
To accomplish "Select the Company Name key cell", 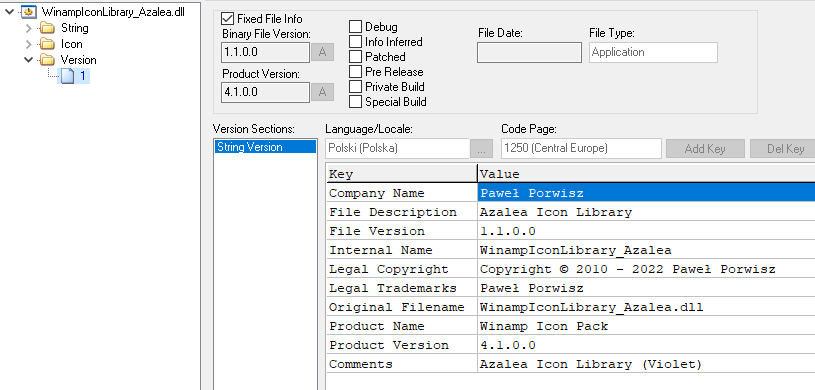I will pyautogui.click(x=402, y=193).
